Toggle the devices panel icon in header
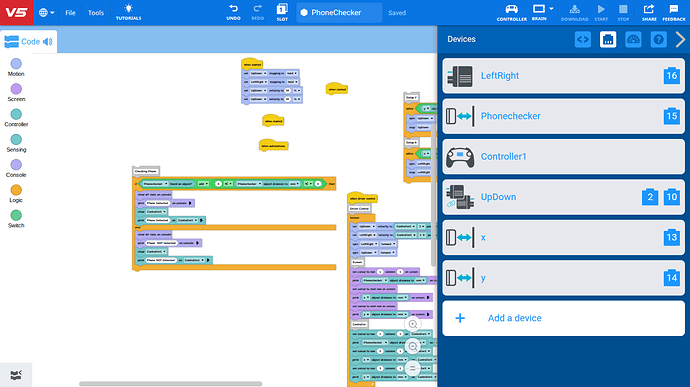The image size is (690, 387). point(608,40)
